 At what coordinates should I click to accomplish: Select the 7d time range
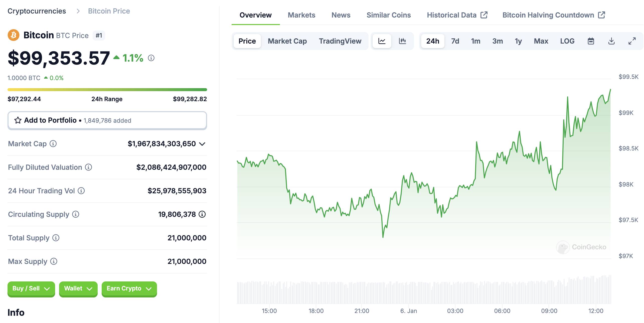click(455, 41)
